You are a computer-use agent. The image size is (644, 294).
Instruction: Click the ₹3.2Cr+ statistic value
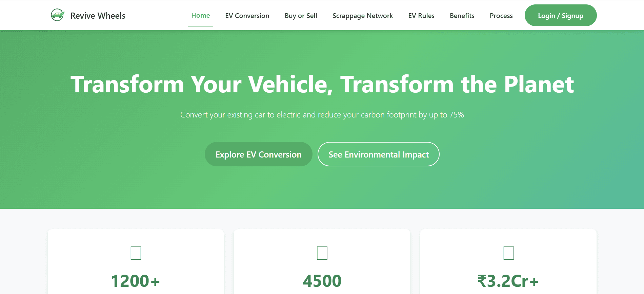pos(508,281)
